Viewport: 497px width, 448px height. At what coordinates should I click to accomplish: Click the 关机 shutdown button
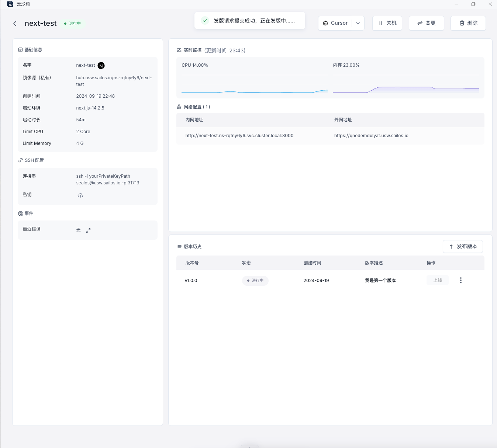[387, 23]
